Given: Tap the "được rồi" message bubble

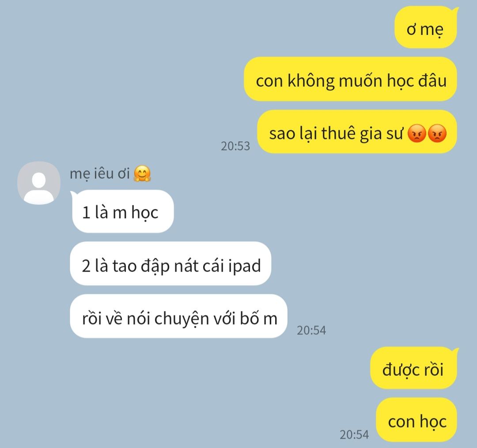Looking at the screenshot, I should pos(414,368).
